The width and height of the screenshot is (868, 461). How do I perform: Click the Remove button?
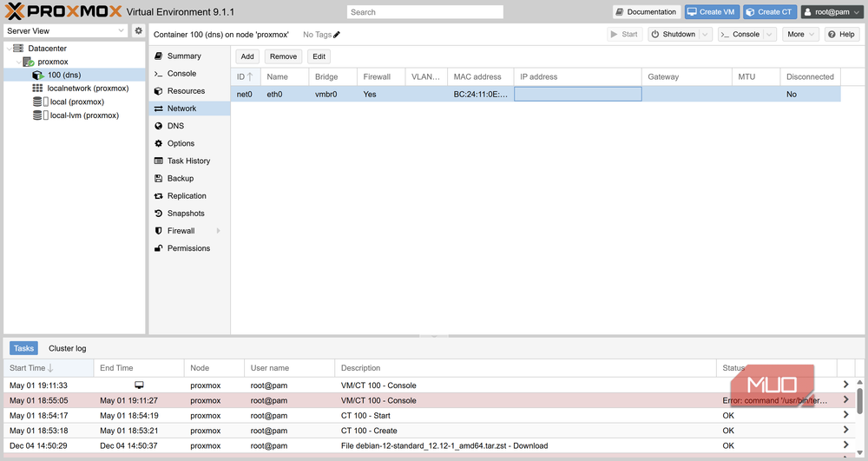(284, 56)
